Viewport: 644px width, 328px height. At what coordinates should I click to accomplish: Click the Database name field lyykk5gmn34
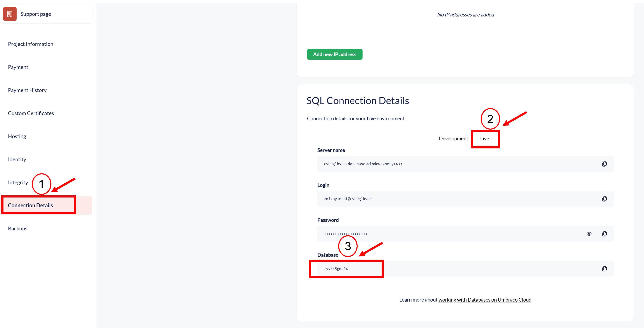click(336, 269)
